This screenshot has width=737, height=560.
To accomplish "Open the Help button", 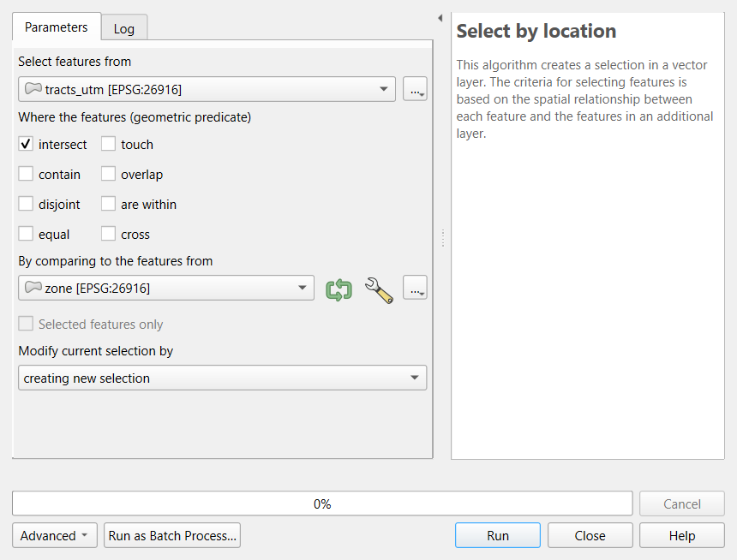I will click(x=682, y=535).
